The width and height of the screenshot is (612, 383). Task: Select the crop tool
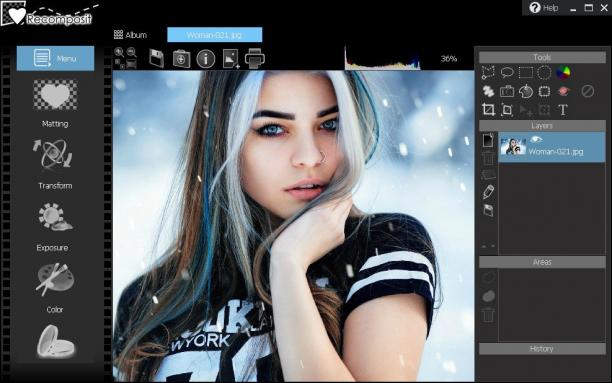(x=488, y=110)
